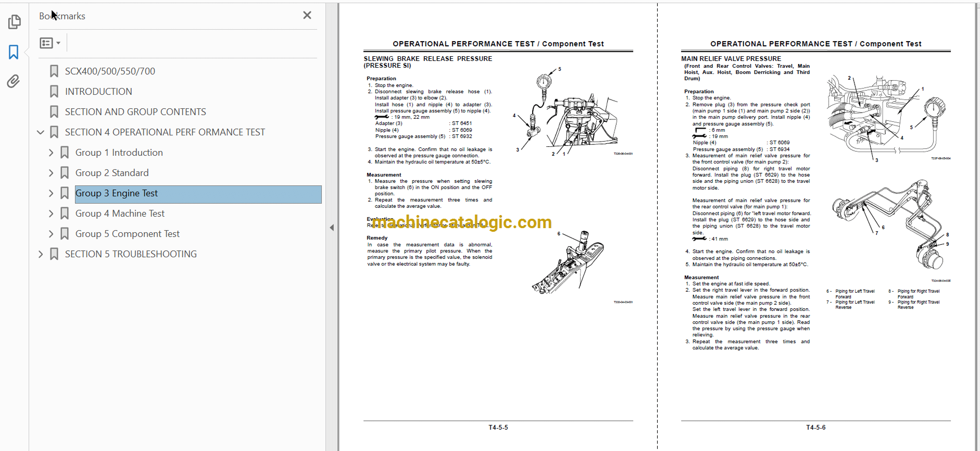
Task: Expand Group 5 Component Test bookmark
Action: (x=51, y=234)
